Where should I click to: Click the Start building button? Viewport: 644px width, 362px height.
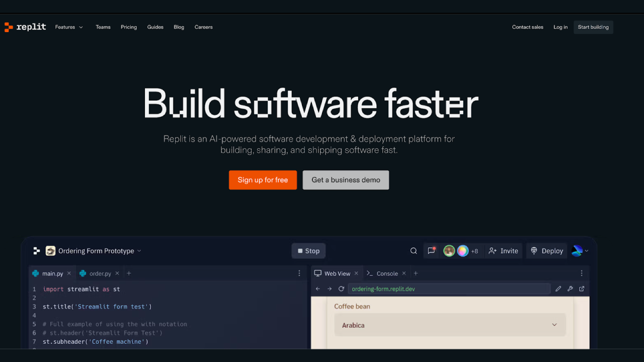[x=593, y=27]
